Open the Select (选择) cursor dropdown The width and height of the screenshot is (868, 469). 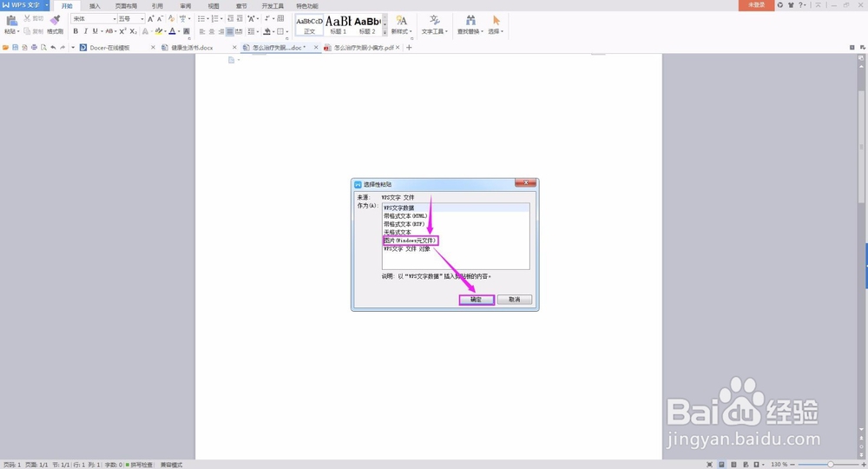point(496,25)
